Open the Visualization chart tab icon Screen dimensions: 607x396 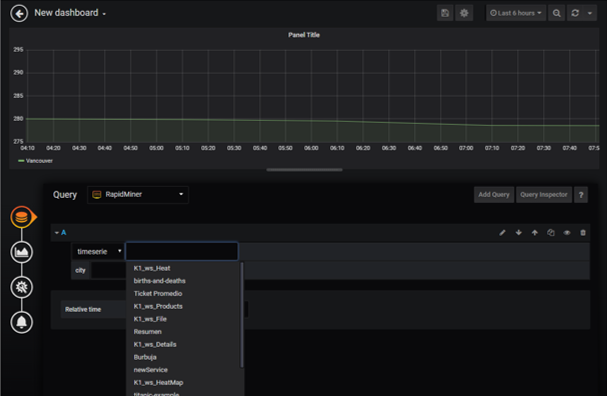(x=22, y=252)
